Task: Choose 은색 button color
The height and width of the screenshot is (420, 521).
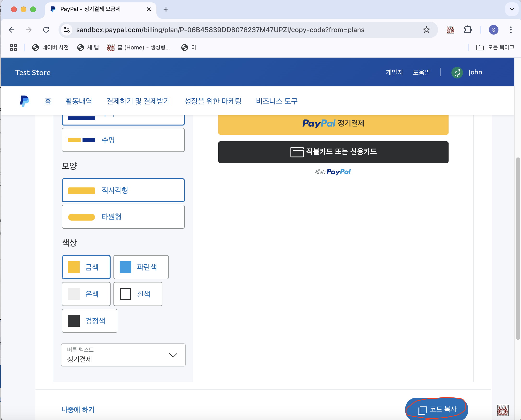Action: point(86,294)
